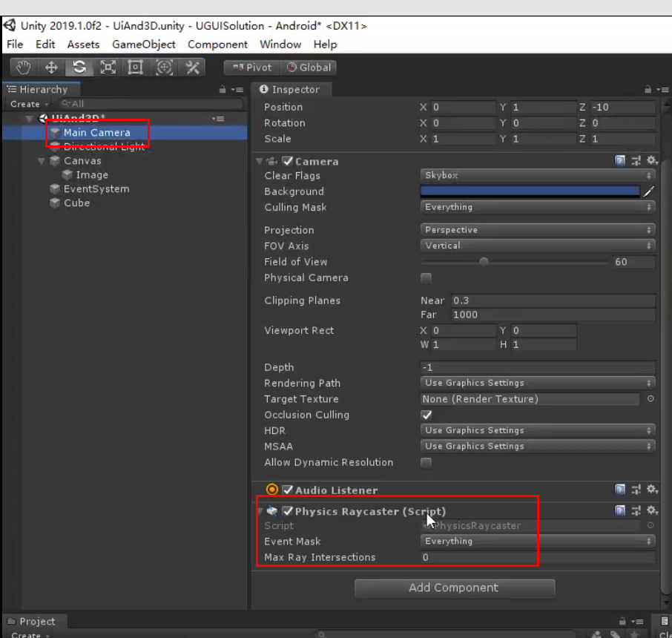Select the custom editor tools icon

point(192,68)
